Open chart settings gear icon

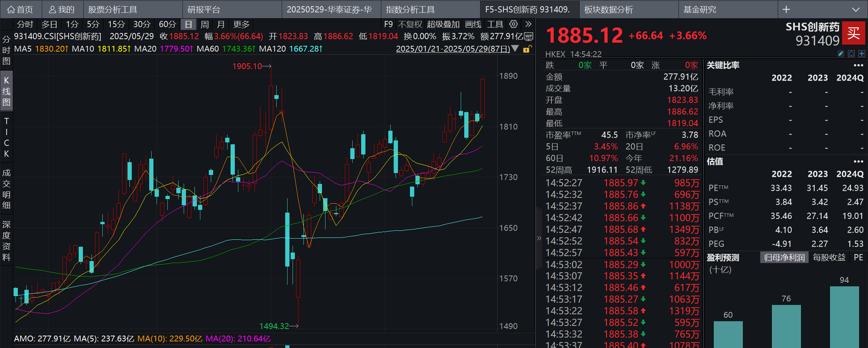[513, 24]
